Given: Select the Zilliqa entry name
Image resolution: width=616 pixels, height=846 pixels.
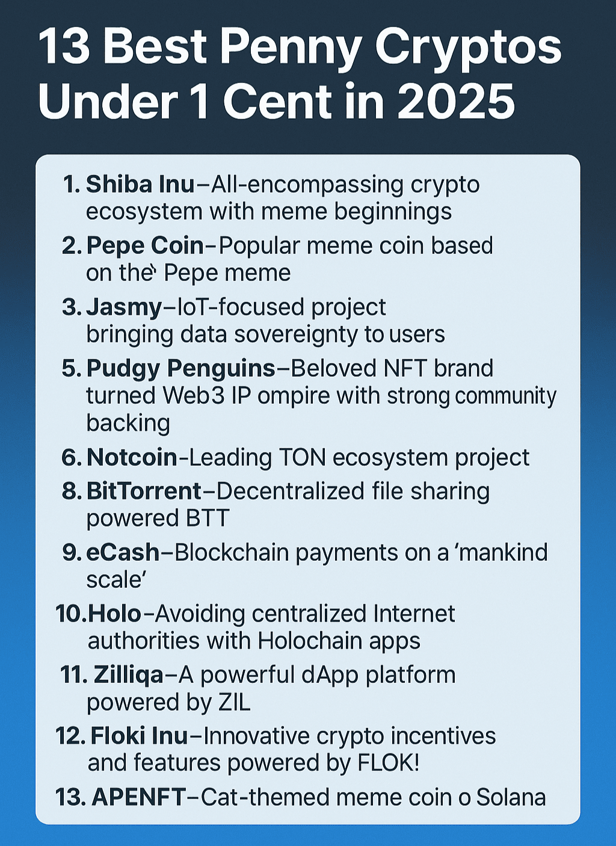Looking at the screenshot, I should click(x=129, y=675).
